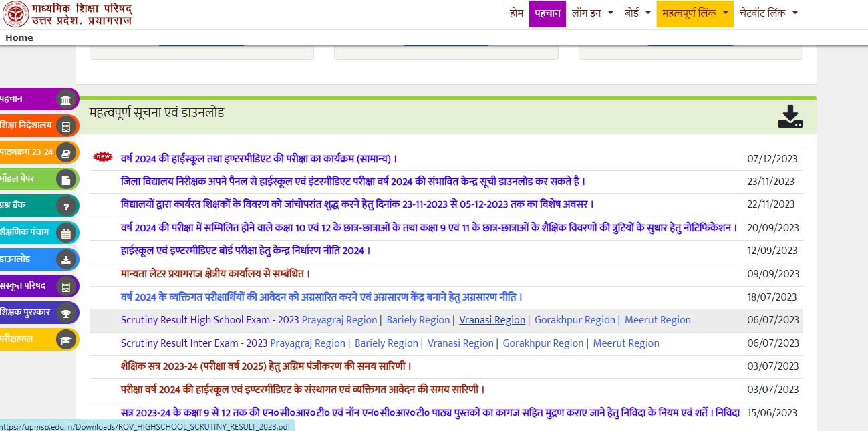Open the लॉग इन dropdown
Screen dimensions: 868x431
tap(591, 13)
